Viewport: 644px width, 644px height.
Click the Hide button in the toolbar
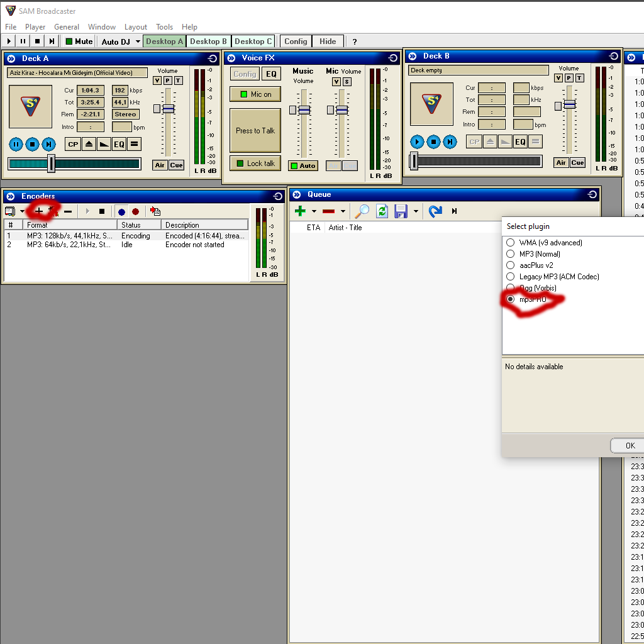tap(328, 41)
